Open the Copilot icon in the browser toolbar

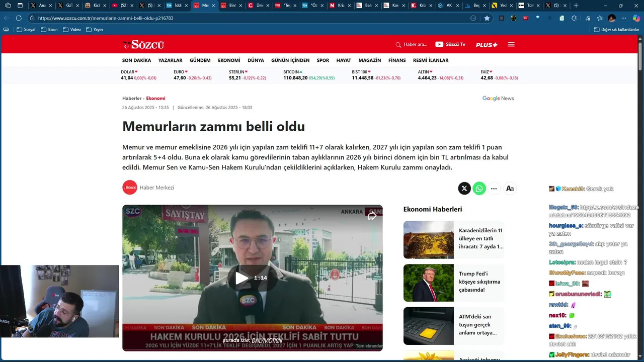(x=636, y=18)
